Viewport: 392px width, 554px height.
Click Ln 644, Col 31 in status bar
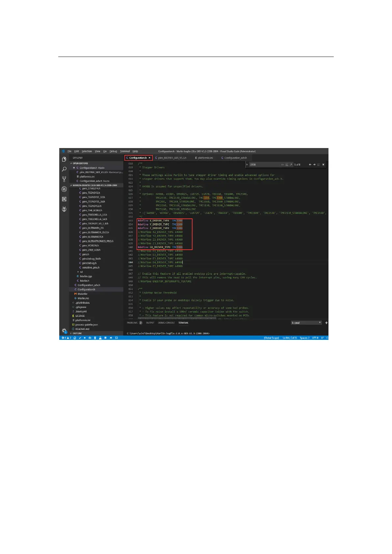pos(290,338)
